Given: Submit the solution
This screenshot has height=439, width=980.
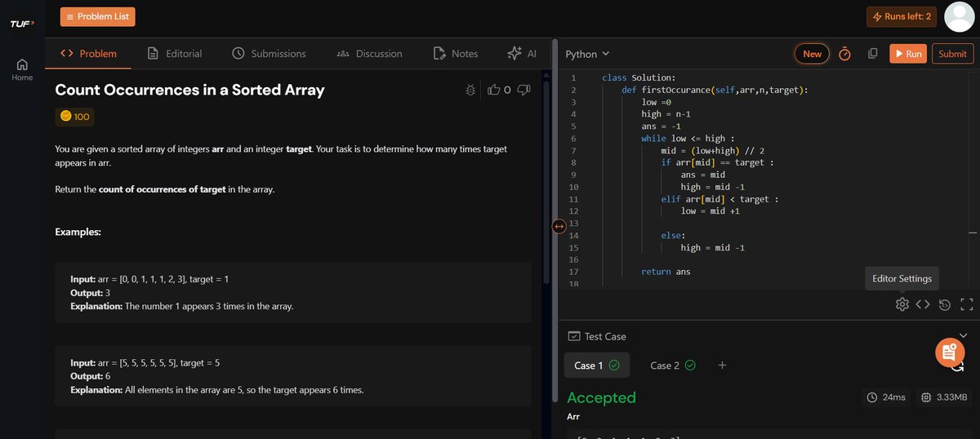Looking at the screenshot, I should (952, 54).
